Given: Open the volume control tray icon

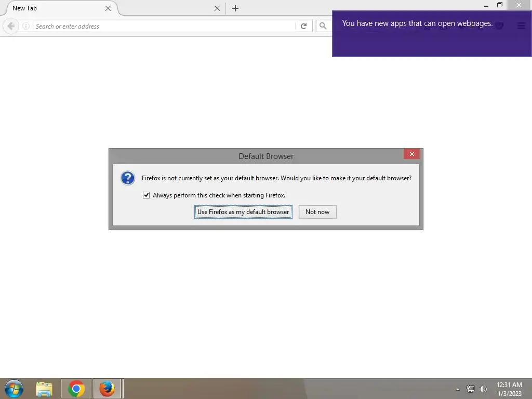Looking at the screenshot, I should pos(483,389).
